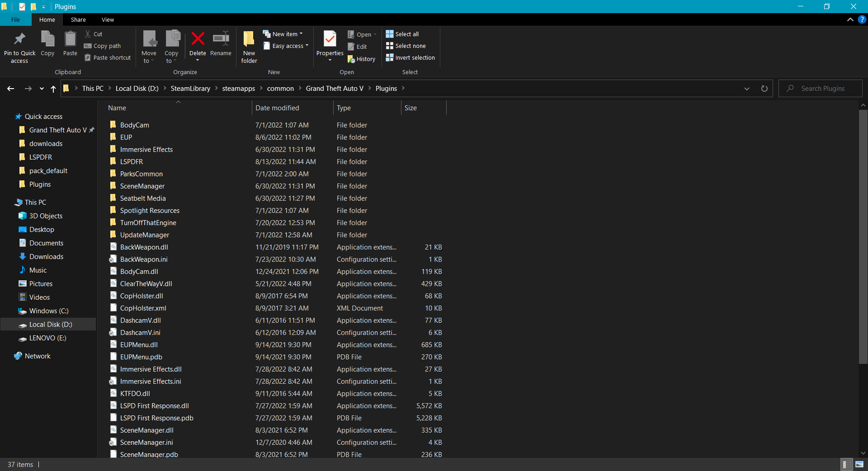This screenshot has width=868, height=471.
Task: Open the Share ribbon tab
Action: click(x=78, y=19)
